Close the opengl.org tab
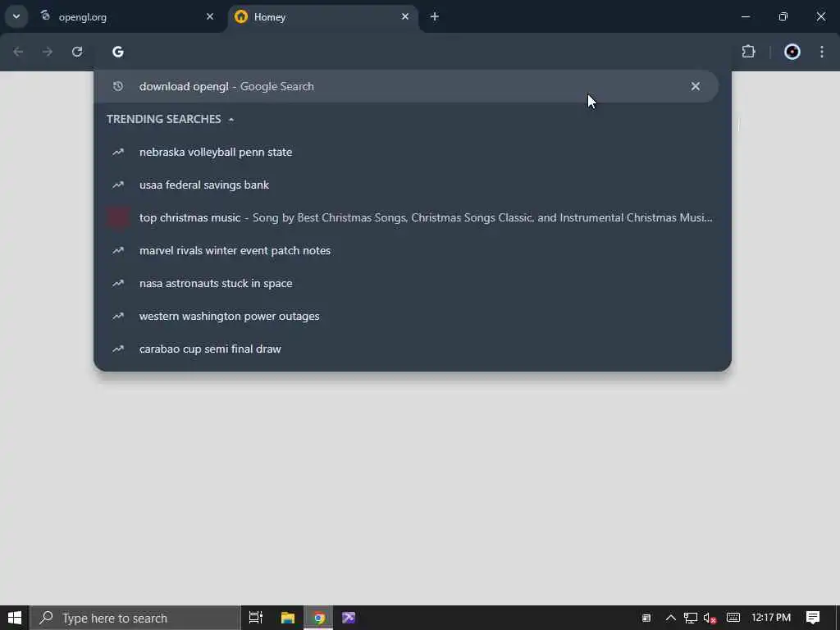Viewport: 840px width, 630px height. pos(210,16)
